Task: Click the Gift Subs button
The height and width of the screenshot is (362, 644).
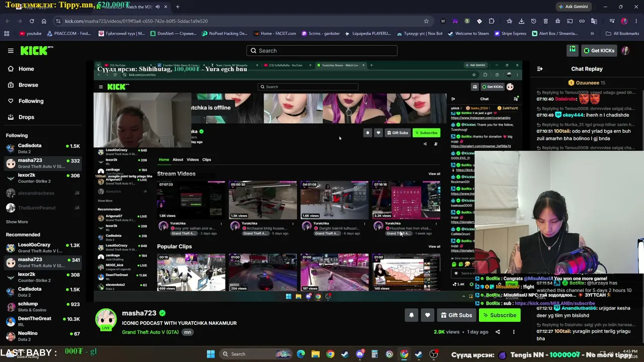Action: click(x=456, y=315)
